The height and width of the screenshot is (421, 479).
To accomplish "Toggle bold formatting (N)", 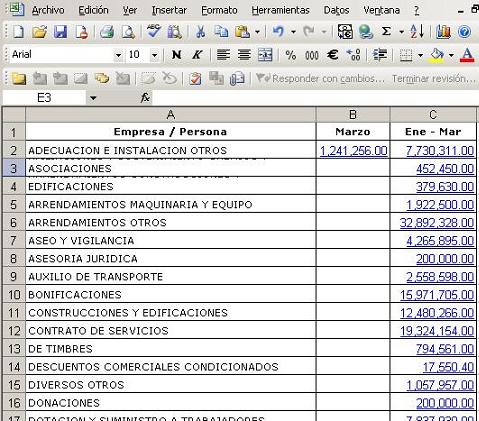I will click(176, 55).
